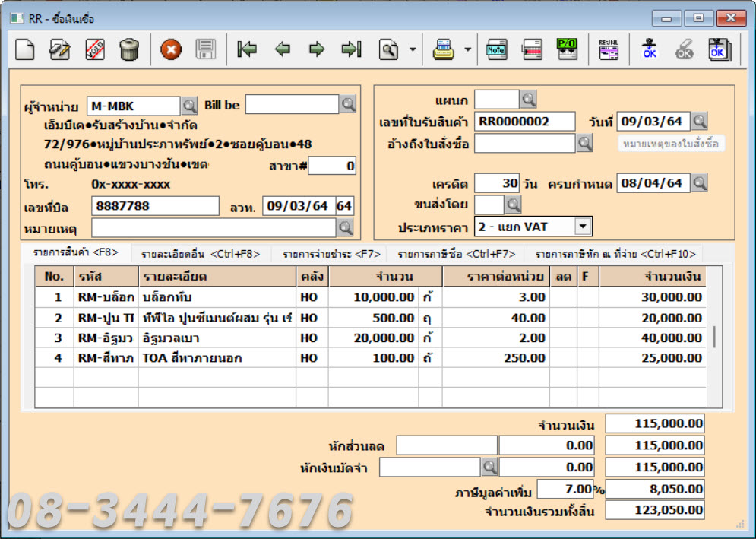
Task: Click the VOID document icon
Action: (x=95, y=49)
